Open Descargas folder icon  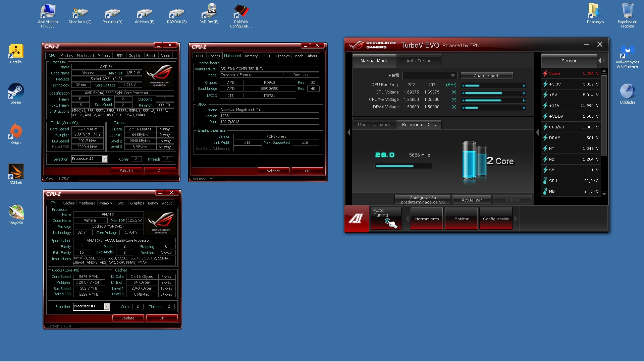[x=595, y=14]
